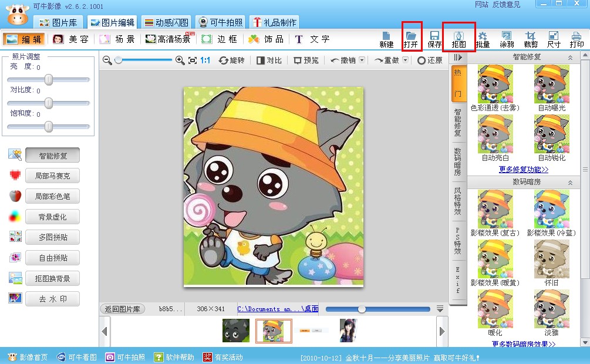Image resolution: width=590 pixels, height=364 pixels.
Task: Open the 动感闪图 tab
Action: click(166, 22)
